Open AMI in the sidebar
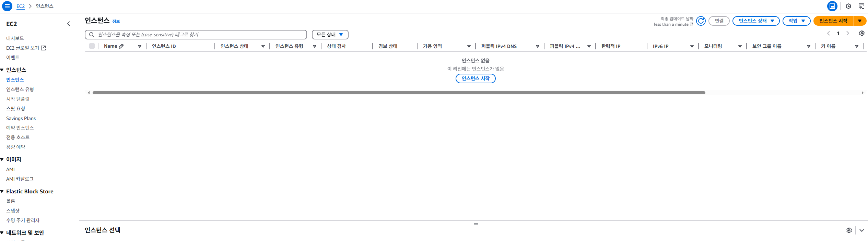Image resolution: width=868 pixels, height=241 pixels. 10,169
